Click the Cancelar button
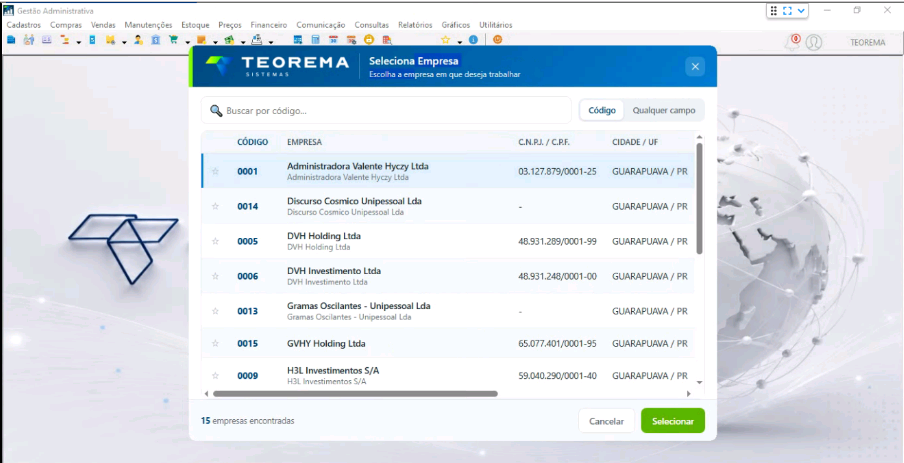 (x=607, y=421)
